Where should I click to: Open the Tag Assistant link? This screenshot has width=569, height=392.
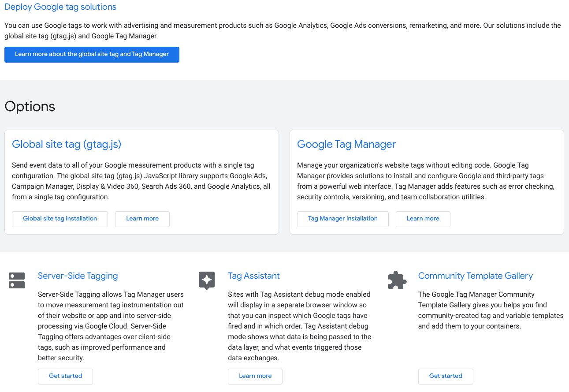tap(254, 276)
